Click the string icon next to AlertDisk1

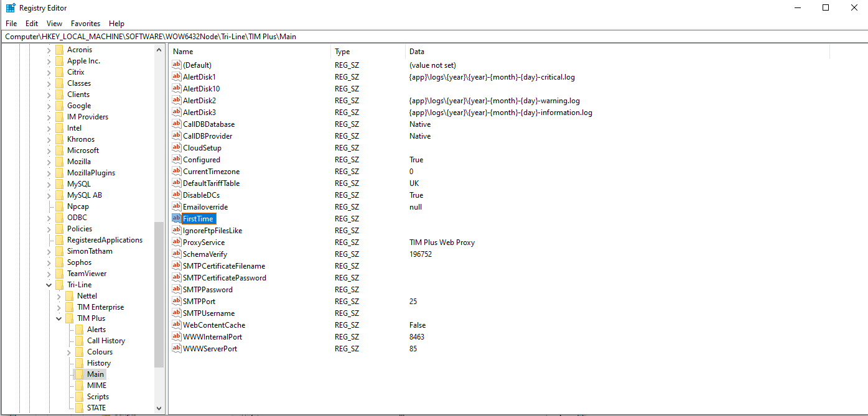tap(177, 76)
